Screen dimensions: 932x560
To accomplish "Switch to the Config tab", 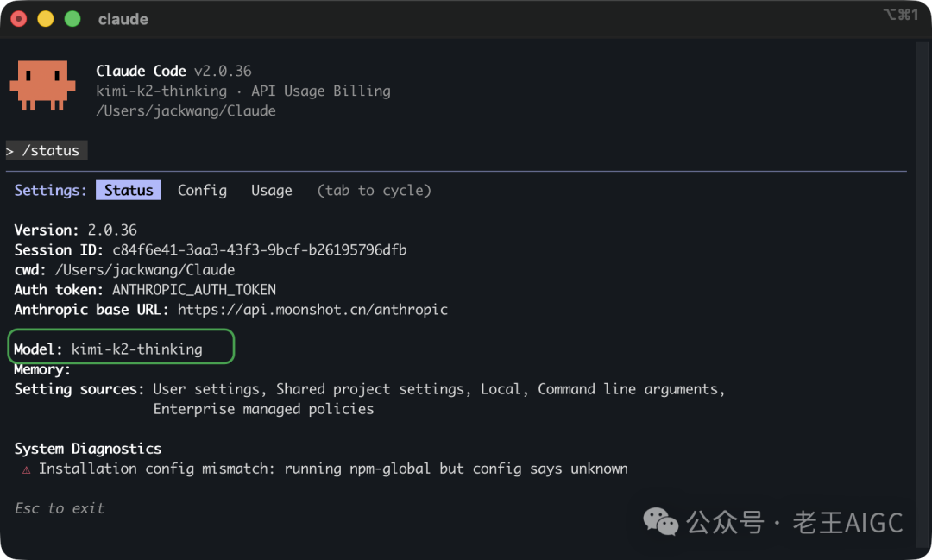I will click(x=202, y=190).
